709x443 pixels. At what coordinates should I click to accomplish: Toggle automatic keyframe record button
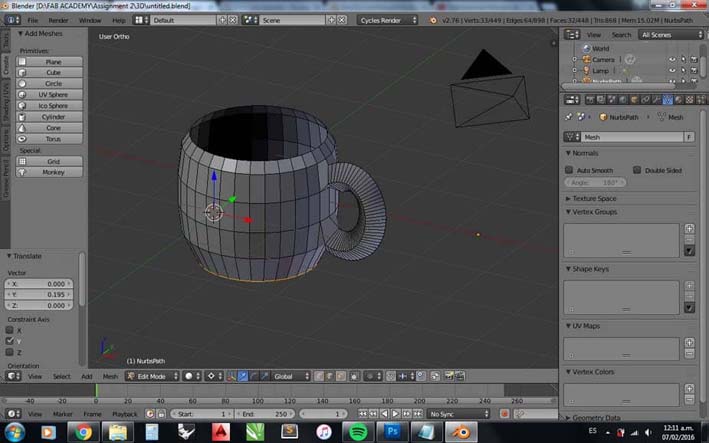point(505,414)
